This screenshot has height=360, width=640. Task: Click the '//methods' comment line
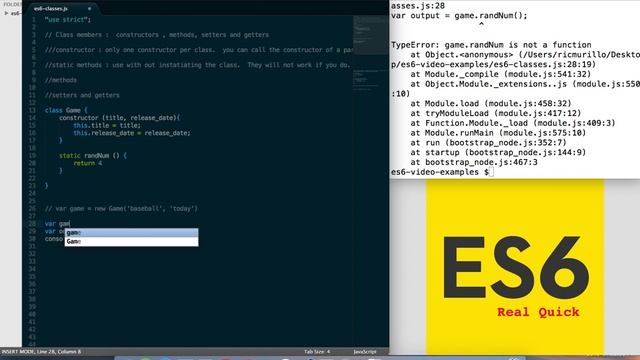coord(60,80)
